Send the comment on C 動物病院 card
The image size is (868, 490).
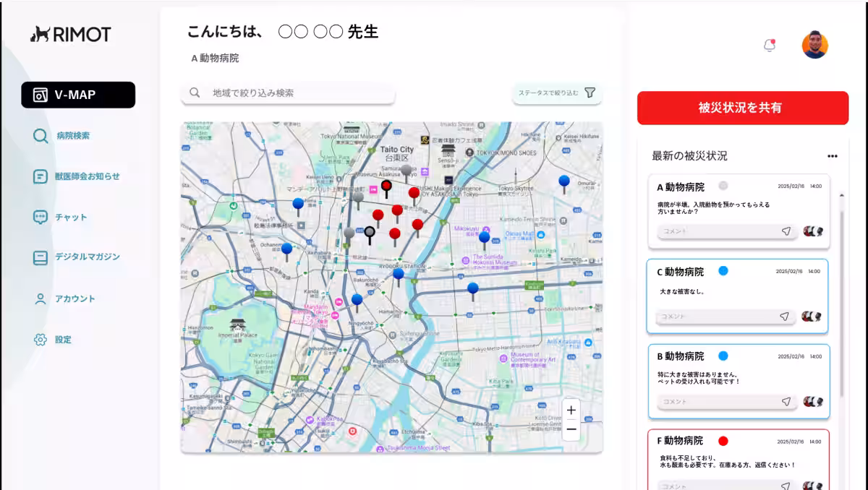(785, 317)
